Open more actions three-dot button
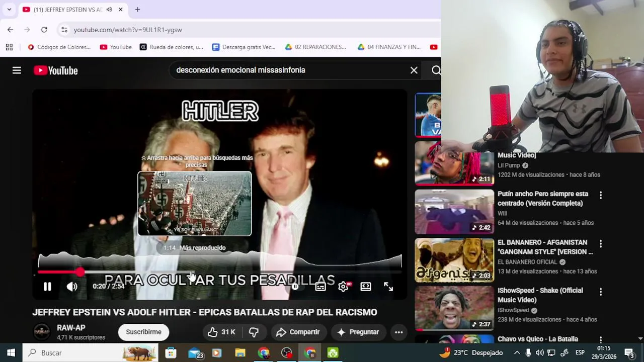Image resolution: width=644 pixels, height=362 pixels. [398, 332]
